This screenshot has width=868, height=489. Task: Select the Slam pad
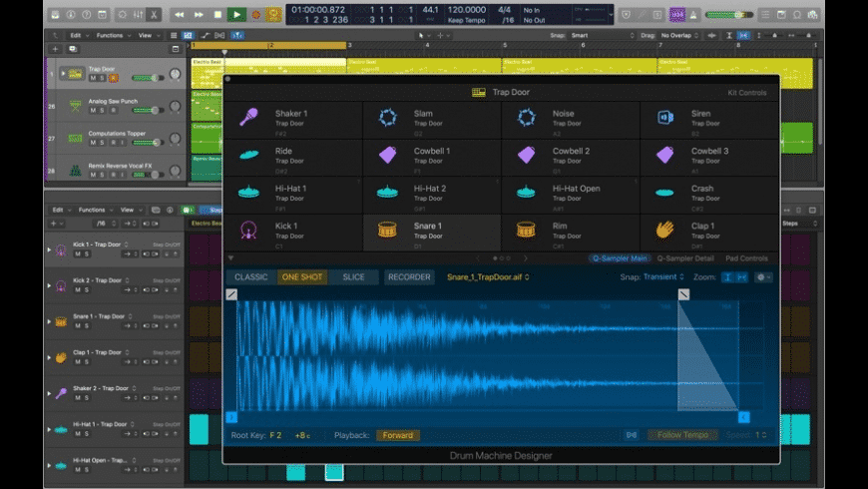[x=432, y=120]
